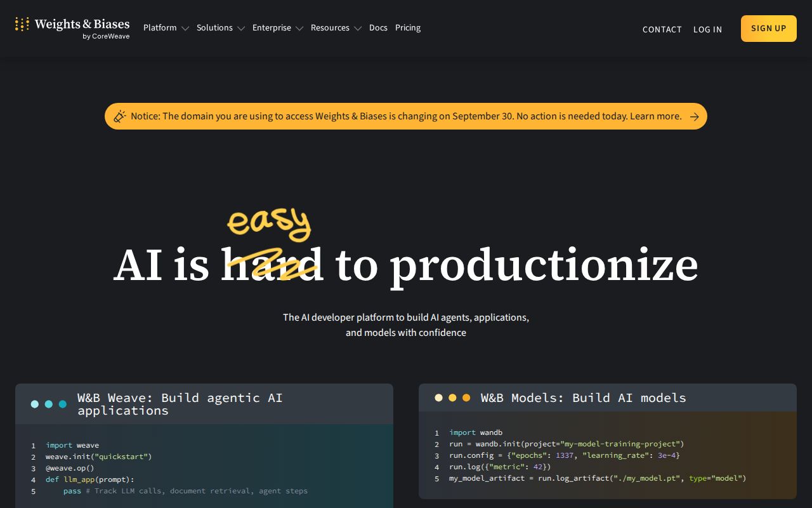Open the Solutions navigation menu
Image resolution: width=812 pixels, height=508 pixels.
(x=214, y=28)
